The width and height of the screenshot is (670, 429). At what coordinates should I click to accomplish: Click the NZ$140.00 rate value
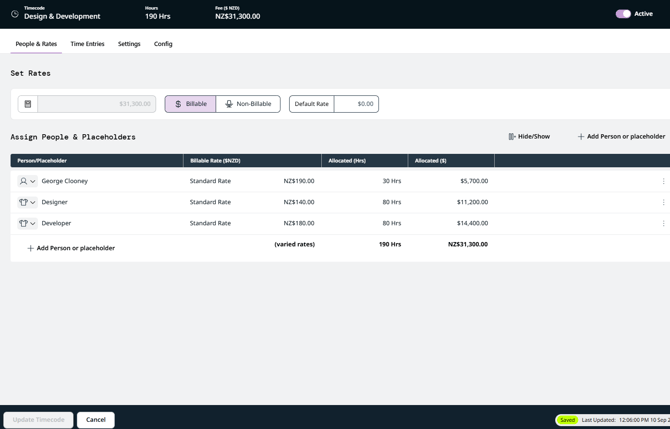coord(299,202)
